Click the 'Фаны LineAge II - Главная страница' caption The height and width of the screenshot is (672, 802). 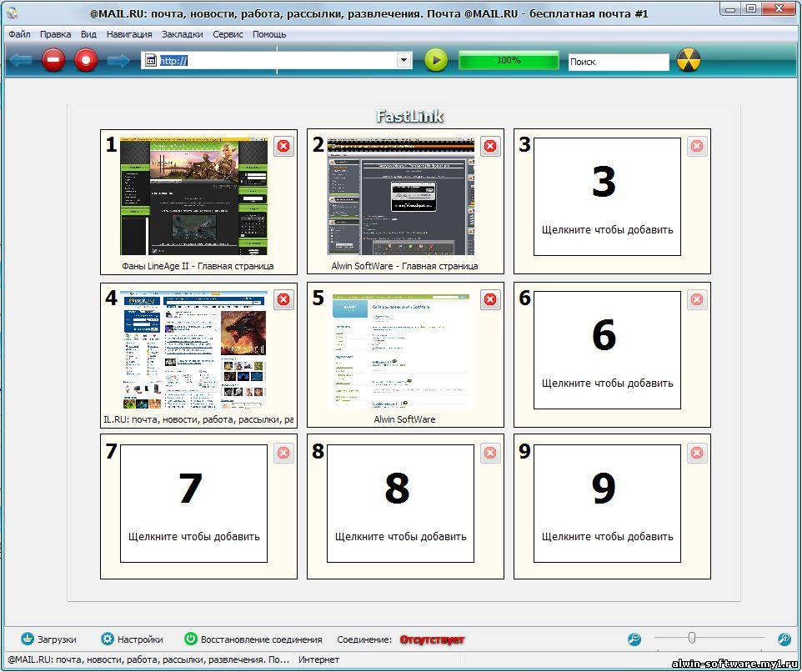[198, 266]
